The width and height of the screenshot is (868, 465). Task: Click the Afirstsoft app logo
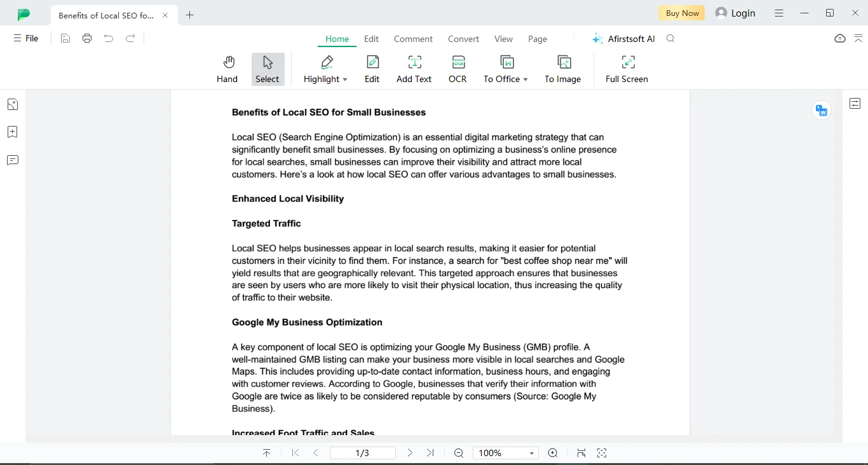pyautogui.click(x=24, y=14)
